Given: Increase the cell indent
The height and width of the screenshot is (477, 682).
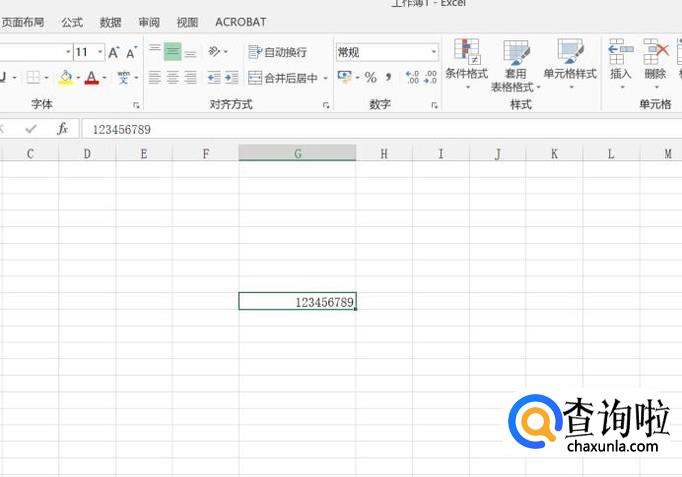Looking at the screenshot, I should pos(231,78).
